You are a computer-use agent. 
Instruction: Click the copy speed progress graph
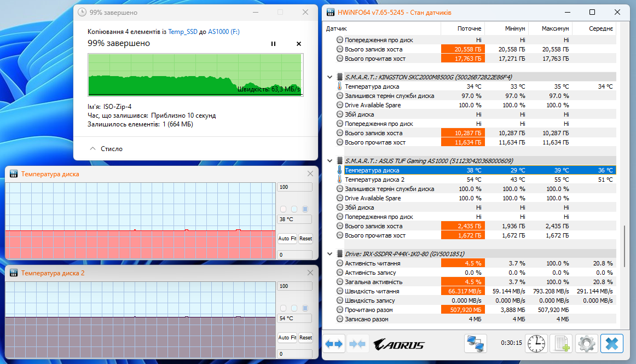tap(195, 74)
